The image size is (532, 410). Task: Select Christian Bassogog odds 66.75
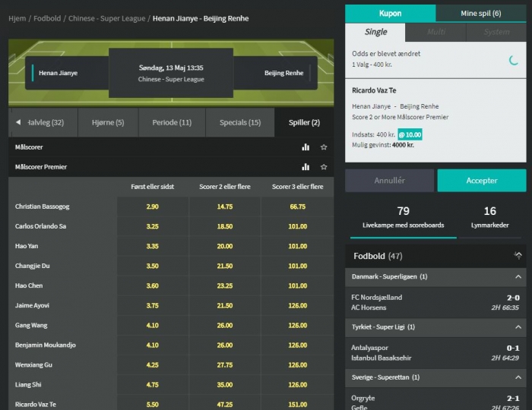[298, 207]
